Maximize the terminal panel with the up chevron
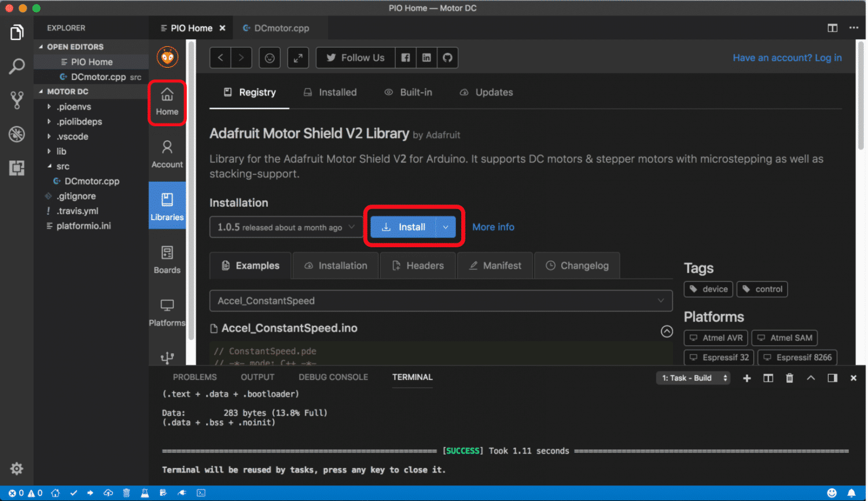Image resolution: width=868 pixels, height=501 pixels. point(811,378)
